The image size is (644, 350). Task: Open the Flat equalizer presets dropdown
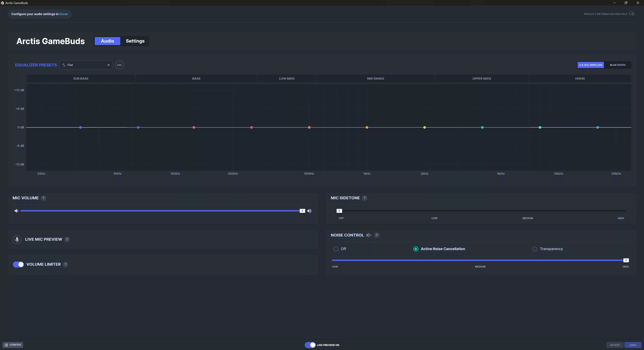(x=86, y=65)
